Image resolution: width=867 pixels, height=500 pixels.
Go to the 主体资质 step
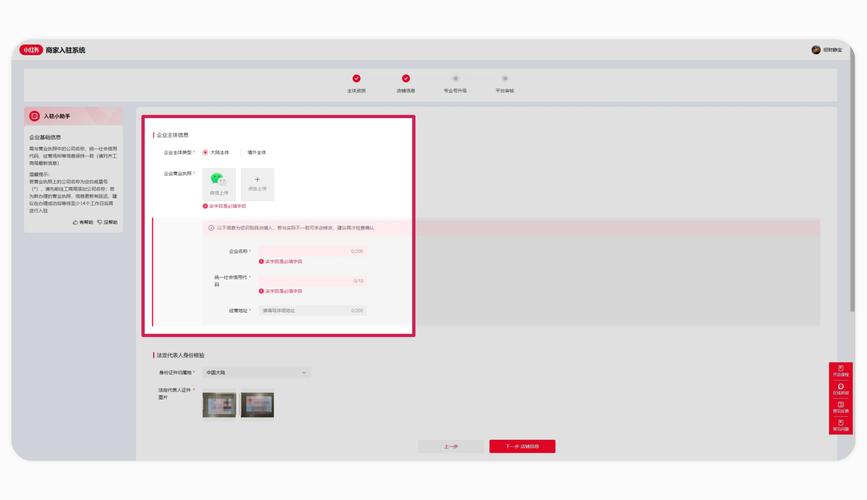[x=356, y=79]
